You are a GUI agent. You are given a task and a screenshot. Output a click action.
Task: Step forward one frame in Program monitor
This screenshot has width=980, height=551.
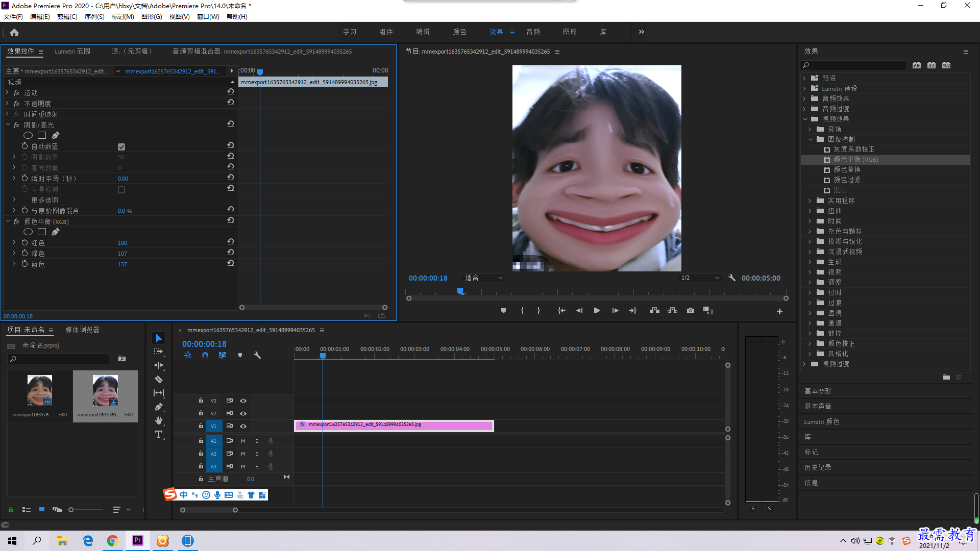615,311
